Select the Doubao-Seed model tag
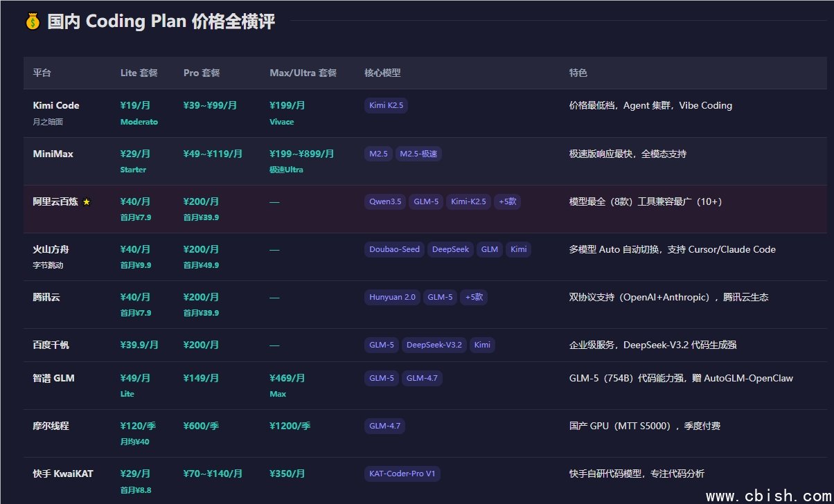This screenshot has height=504, width=834. tap(394, 249)
